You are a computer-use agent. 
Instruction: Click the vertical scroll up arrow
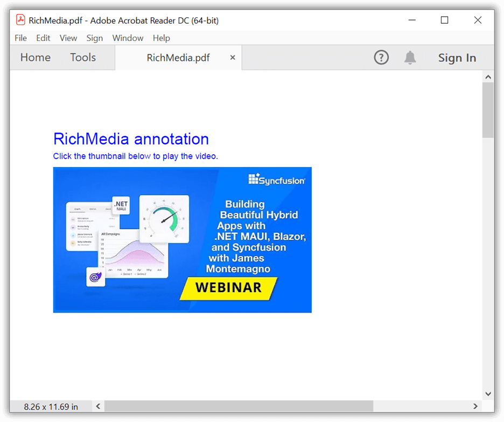488,77
